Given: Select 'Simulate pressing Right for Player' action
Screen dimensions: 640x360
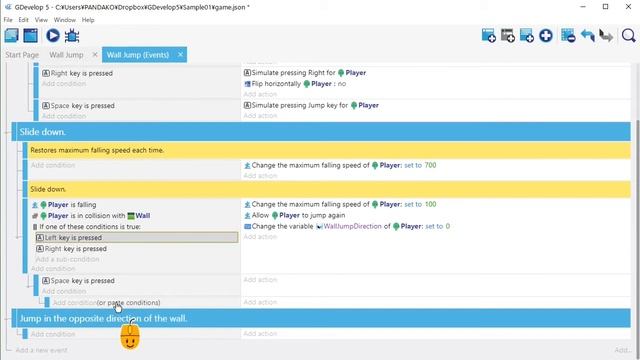Looking at the screenshot, I should [x=305, y=73].
